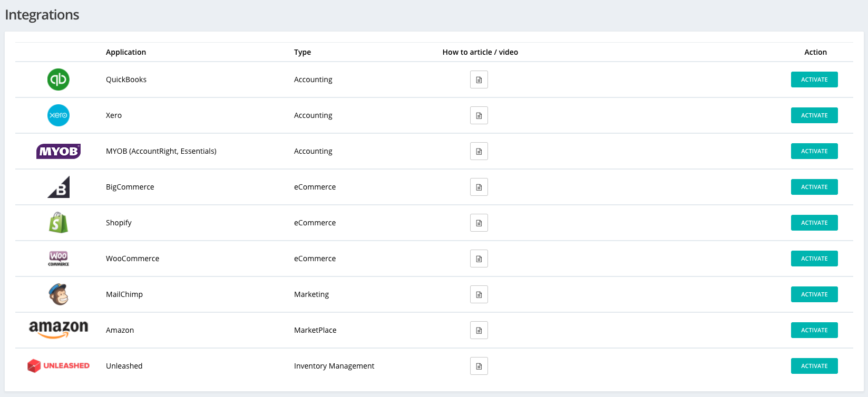Open the Xero how-to article icon
The image size is (868, 397).
479,115
